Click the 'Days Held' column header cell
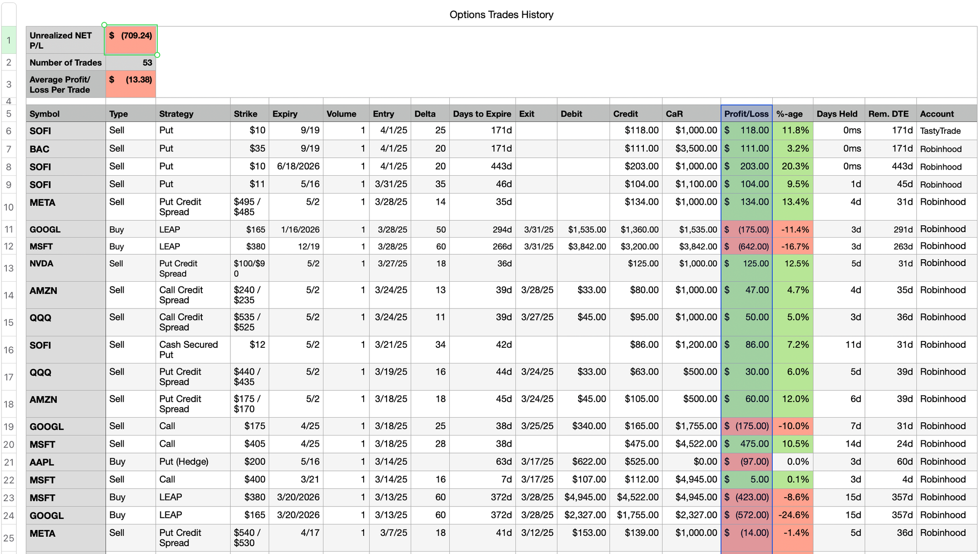This screenshot has height=554, width=980. [x=839, y=114]
